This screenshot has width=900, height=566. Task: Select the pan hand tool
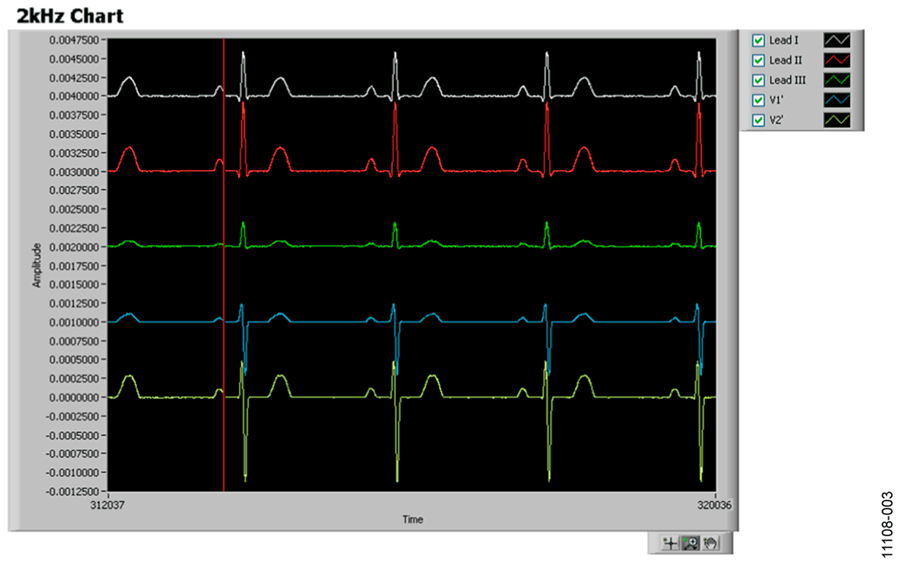coord(709,543)
